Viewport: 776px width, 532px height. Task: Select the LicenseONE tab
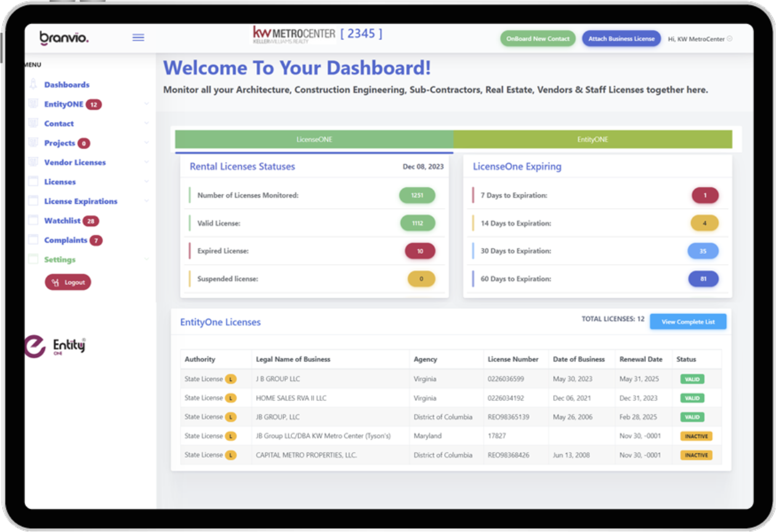coord(314,139)
